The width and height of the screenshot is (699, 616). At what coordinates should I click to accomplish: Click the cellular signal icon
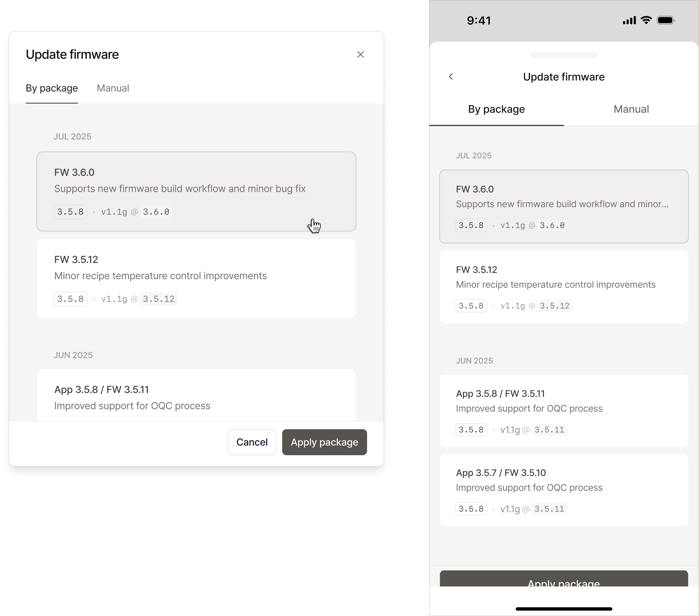pyautogui.click(x=629, y=21)
